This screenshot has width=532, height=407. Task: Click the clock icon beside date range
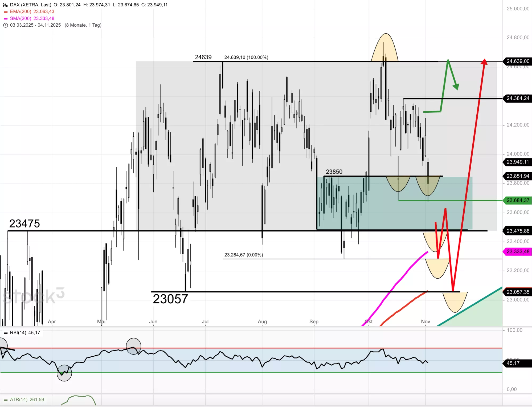[5, 25]
